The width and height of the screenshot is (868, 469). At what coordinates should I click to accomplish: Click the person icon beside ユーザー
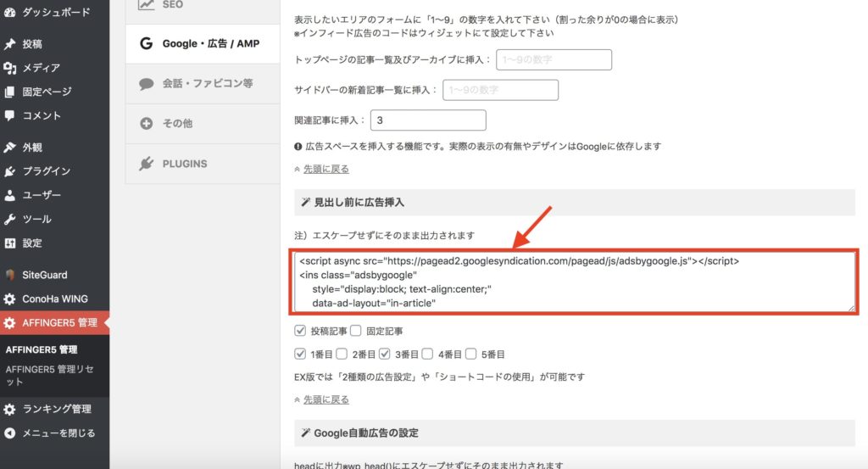(9, 195)
